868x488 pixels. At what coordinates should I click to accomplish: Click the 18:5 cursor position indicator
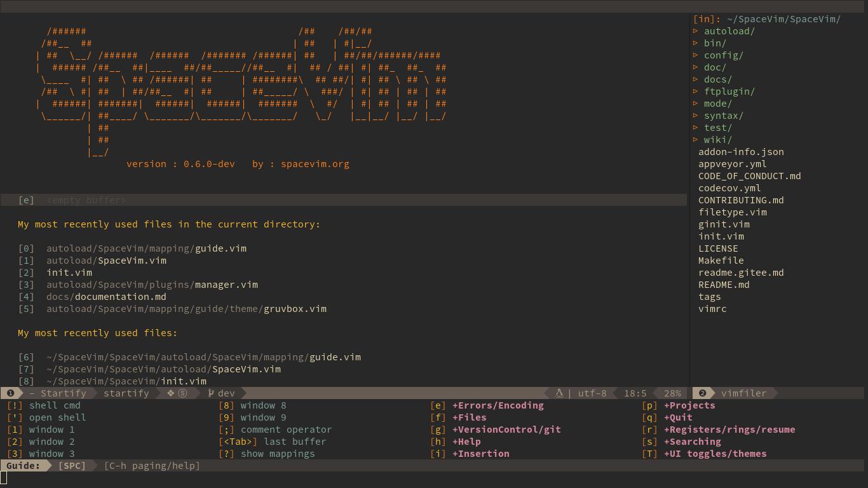[x=635, y=393]
